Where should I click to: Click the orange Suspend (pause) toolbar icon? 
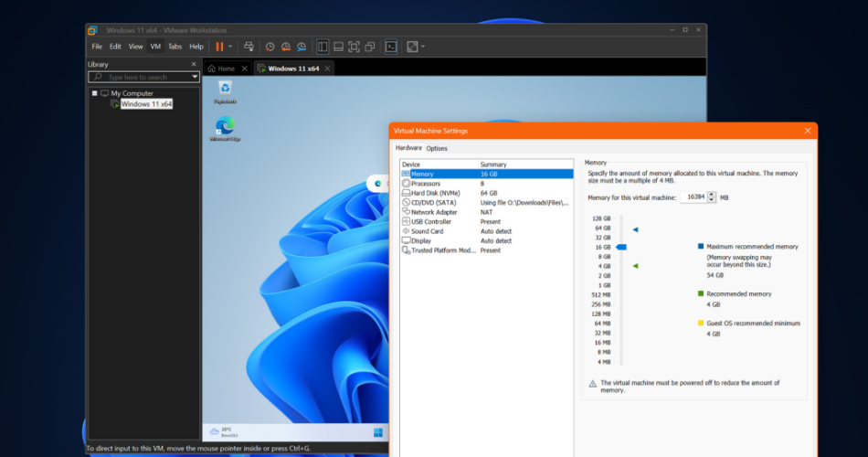pyautogui.click(x=219, y=46)
